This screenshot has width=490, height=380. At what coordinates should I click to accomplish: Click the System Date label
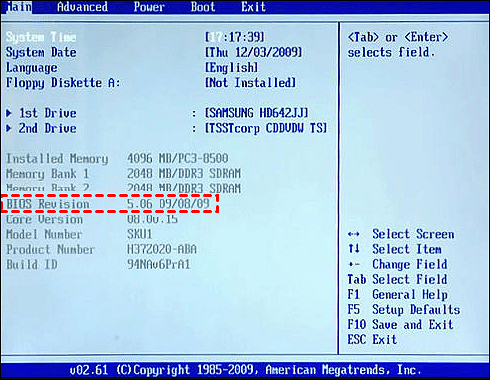pyautogui.click(x=41, y=52)
